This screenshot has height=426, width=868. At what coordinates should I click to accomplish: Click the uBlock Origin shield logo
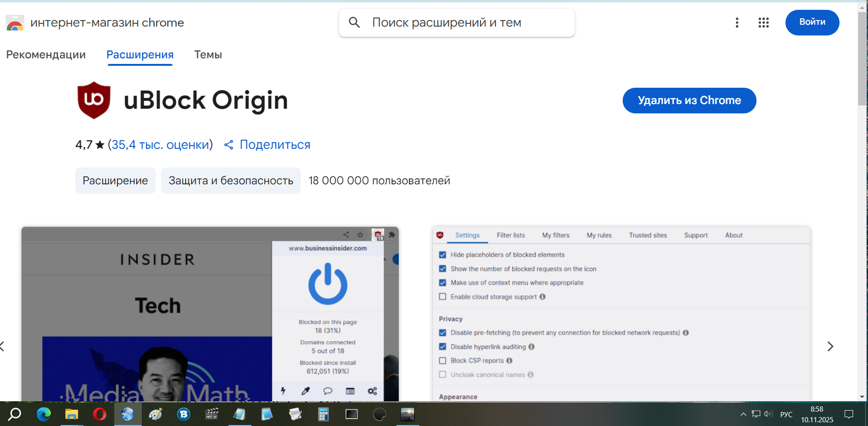point(94,100)
